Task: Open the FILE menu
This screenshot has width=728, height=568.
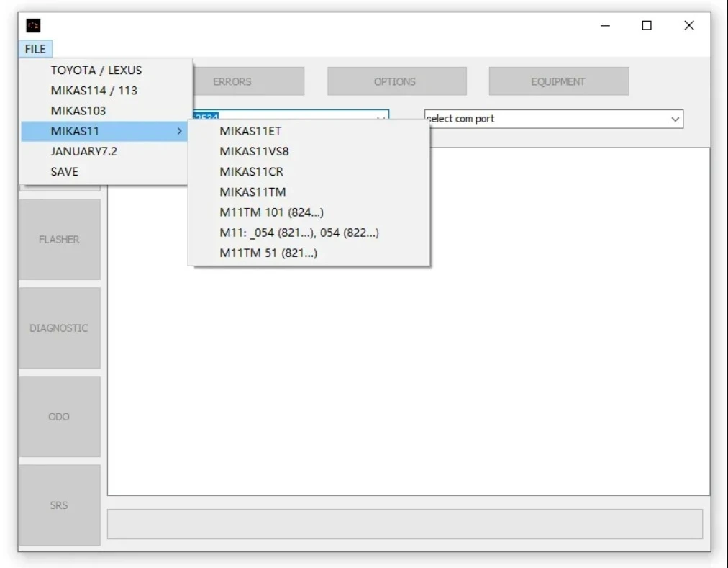Action: tap(35, 49)
